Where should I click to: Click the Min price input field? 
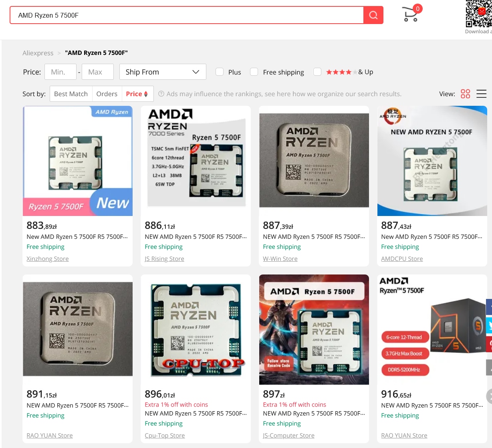[60, 72]
